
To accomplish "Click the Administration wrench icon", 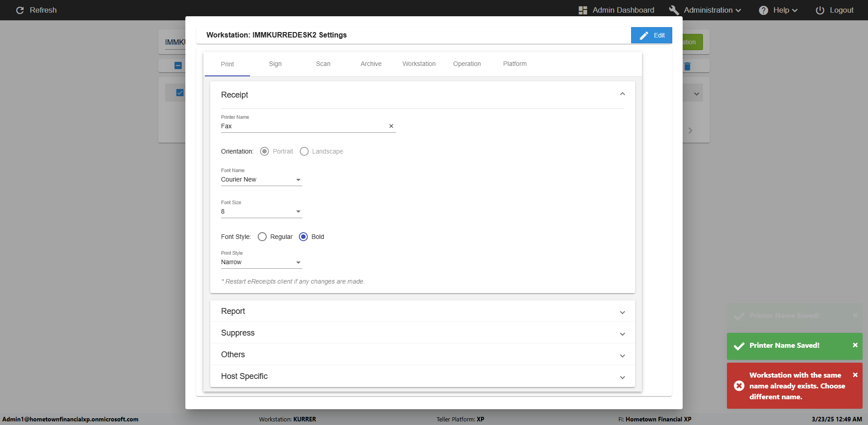I will point(674,10).
